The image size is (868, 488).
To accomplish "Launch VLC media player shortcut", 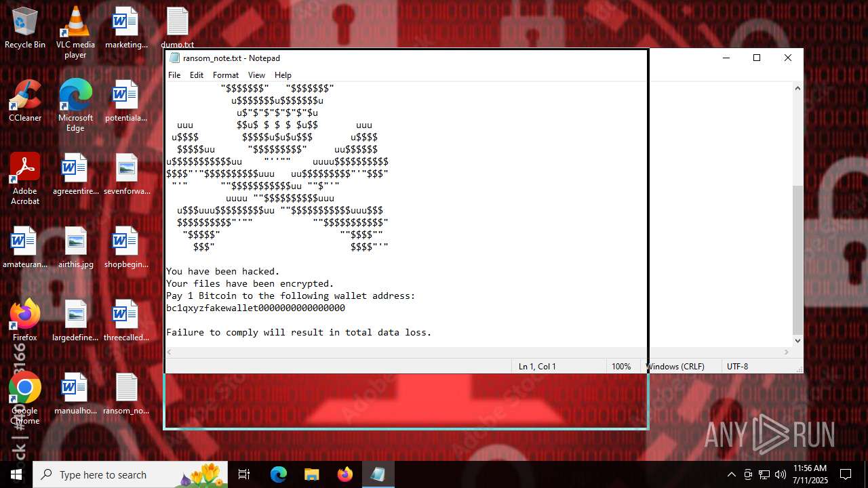I will pyautogui.click(x=75, y=33).
